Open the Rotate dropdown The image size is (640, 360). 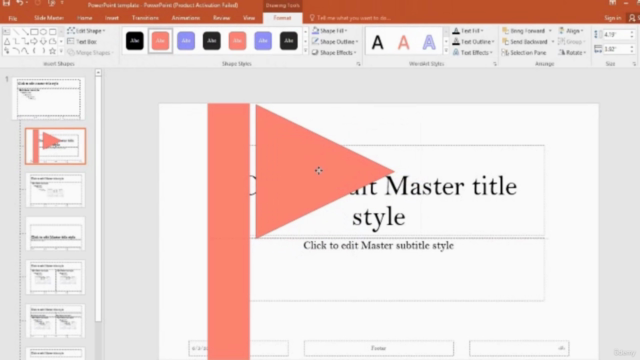[572, 53]
